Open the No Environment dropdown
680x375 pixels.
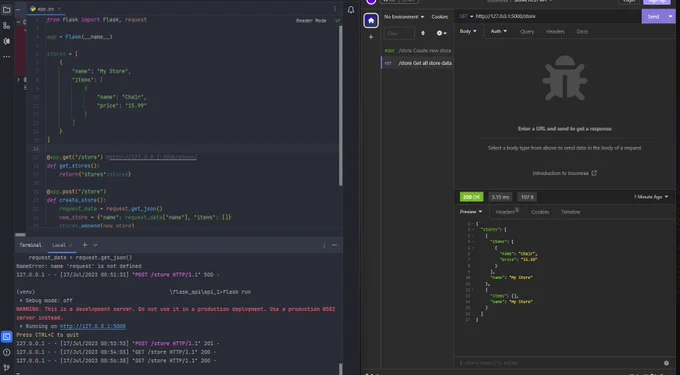(404, 17)
